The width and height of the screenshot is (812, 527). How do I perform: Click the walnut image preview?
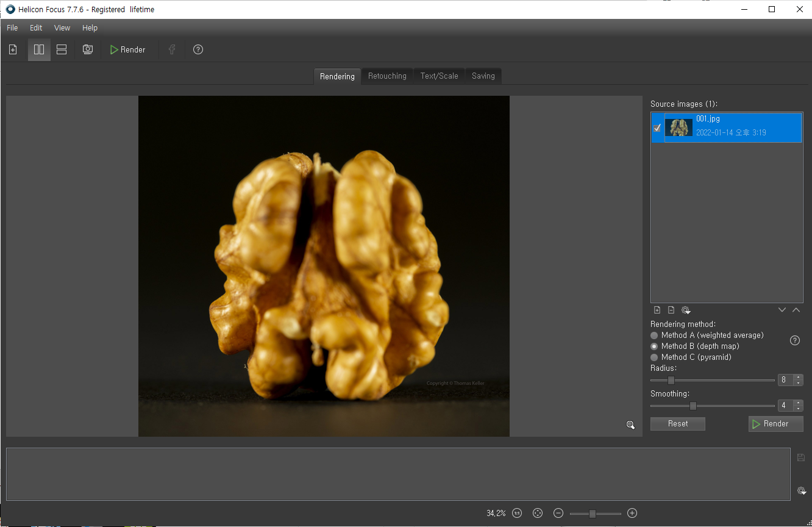click(x=324, y=266)
